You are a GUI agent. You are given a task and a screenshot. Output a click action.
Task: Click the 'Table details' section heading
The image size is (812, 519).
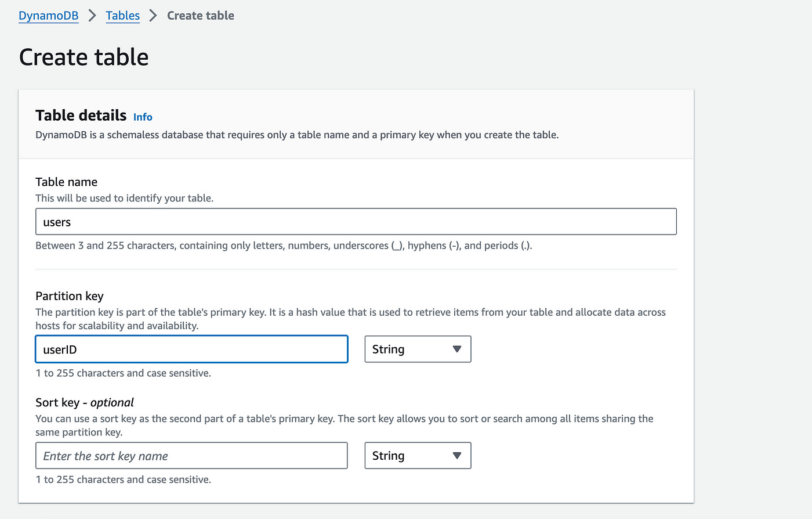pyautogui.click(x=81, y=116)
